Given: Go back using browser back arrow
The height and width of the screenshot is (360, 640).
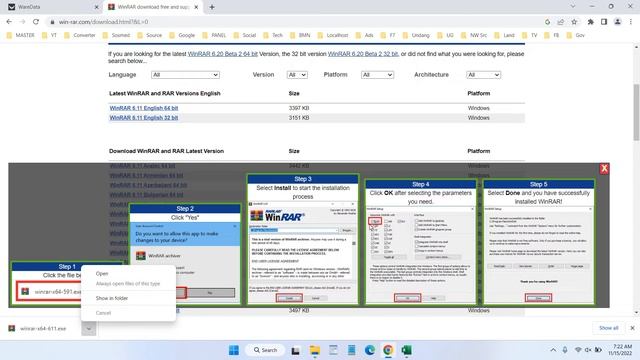Looking at the screenshot, I should [x=9, y=22].
